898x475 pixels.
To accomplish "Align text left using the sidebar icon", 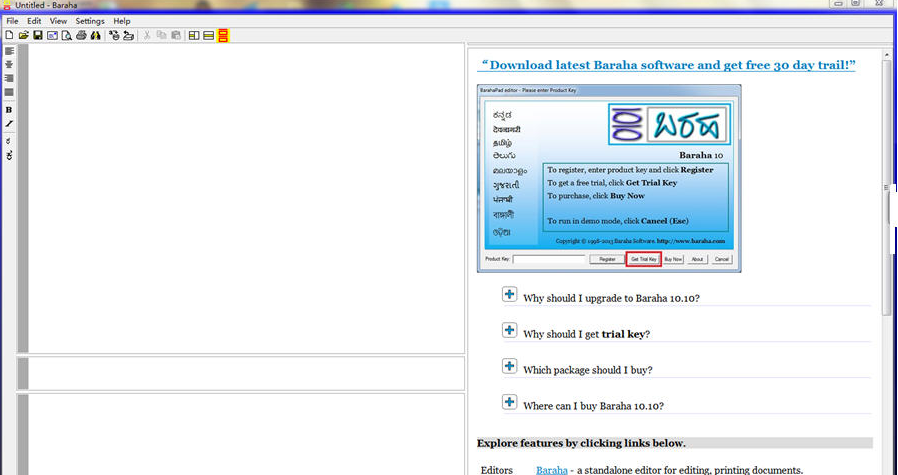I will (9, 51).
